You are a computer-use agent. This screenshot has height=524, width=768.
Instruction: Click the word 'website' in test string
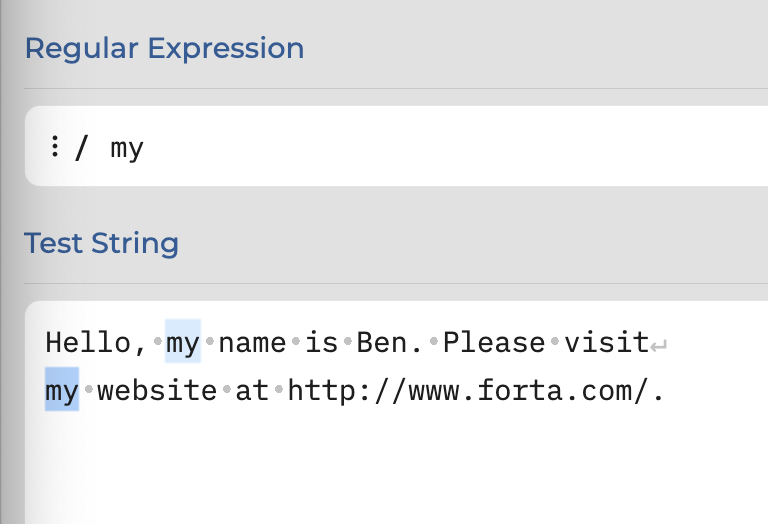click(x=157, y=390)
